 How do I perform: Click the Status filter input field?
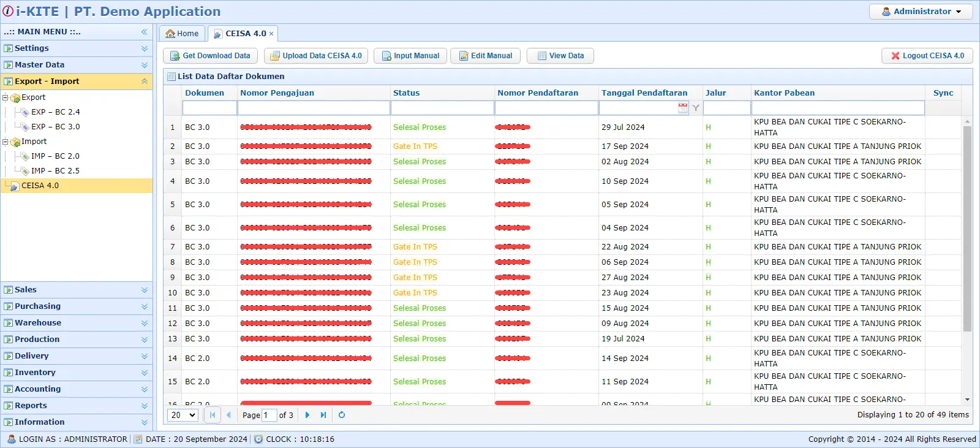[x=442, y=108]
